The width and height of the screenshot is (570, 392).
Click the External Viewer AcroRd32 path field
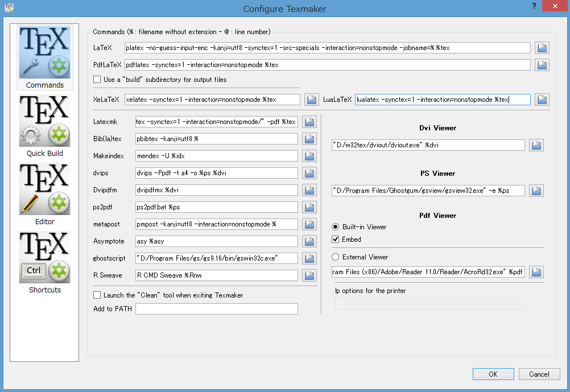(428, 272)
